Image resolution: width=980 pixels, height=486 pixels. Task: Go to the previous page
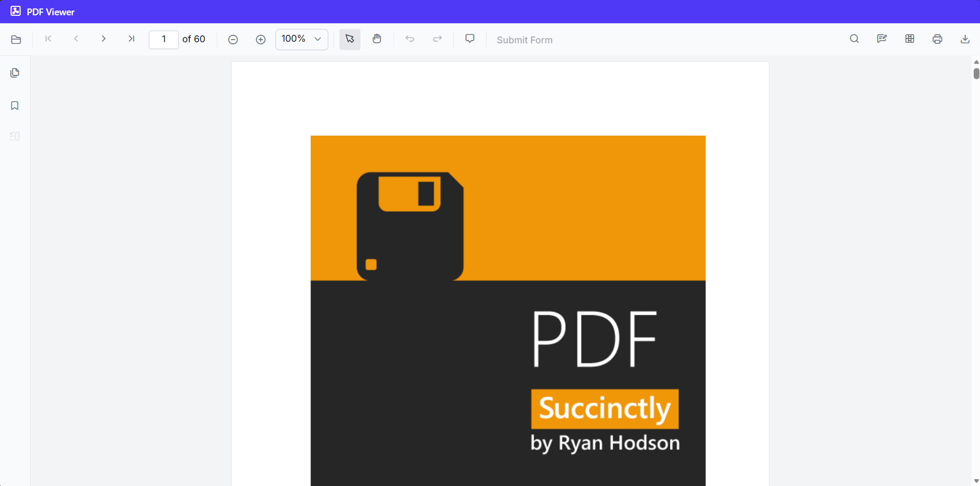pos(76,39)
